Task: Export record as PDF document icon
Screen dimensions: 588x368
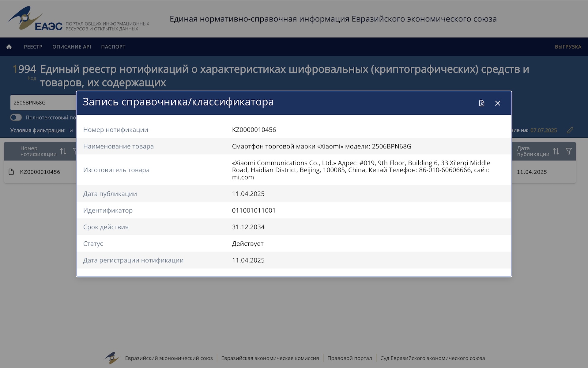Action: pos(481,103)
